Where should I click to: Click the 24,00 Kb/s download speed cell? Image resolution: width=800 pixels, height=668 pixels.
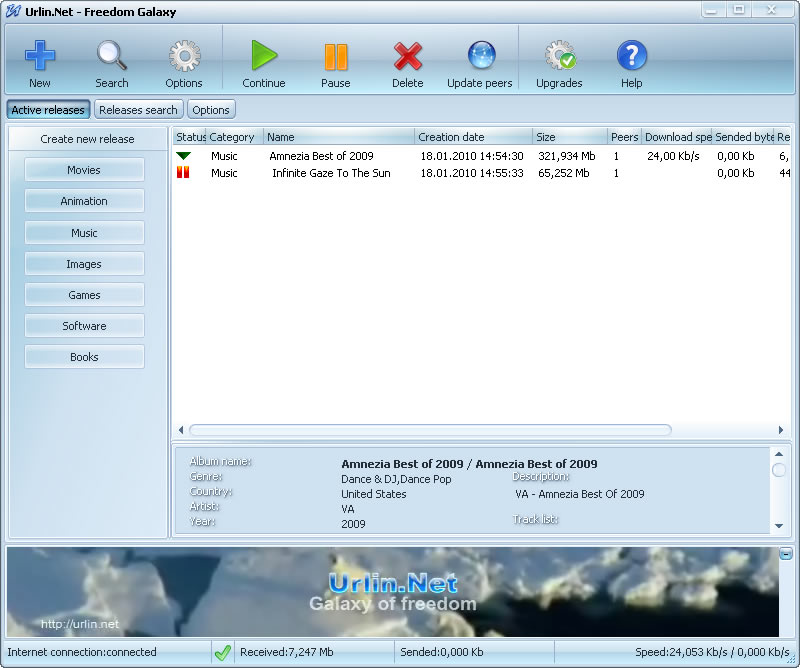point(673,156)
